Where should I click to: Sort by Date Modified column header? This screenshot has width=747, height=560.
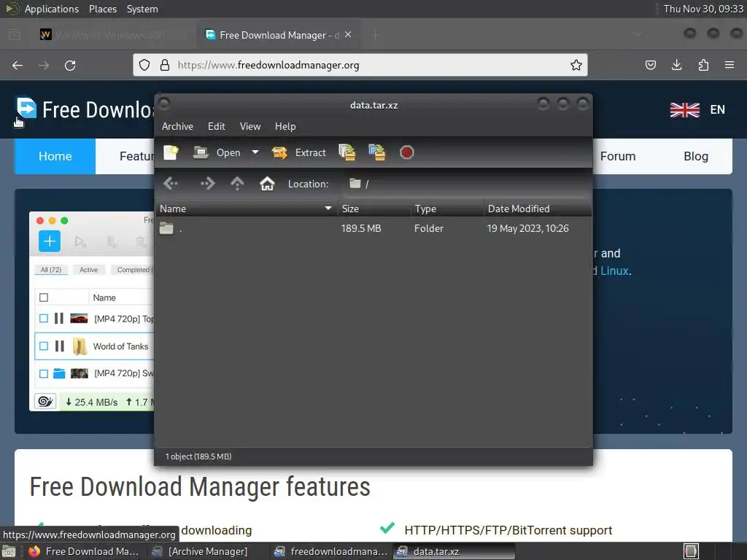pyautogui.click(x=538, y=209)
